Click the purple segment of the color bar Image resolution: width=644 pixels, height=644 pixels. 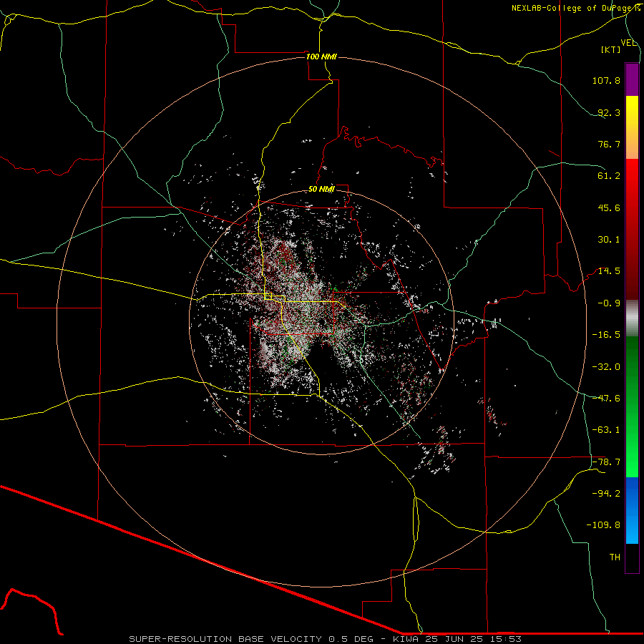pos(632,79)
